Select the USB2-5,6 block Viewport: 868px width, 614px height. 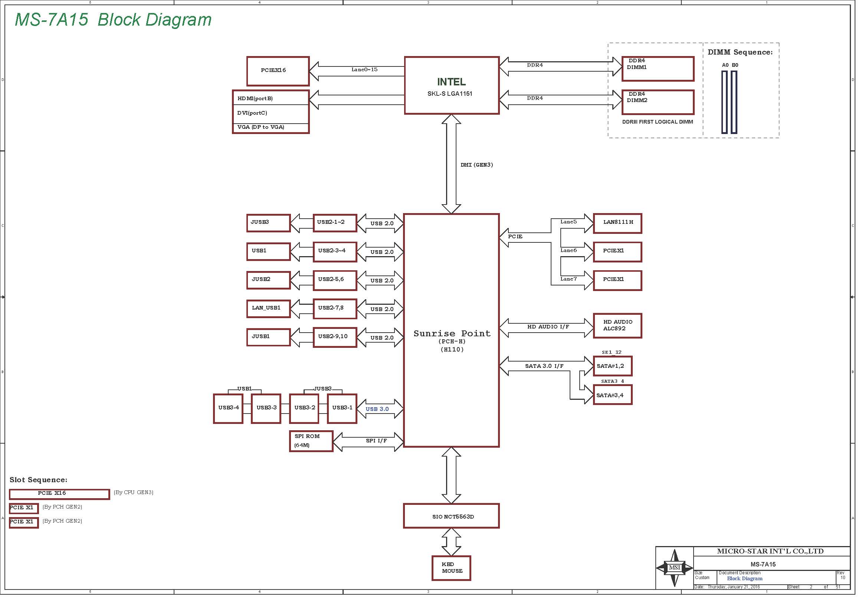pyautogui.click(x=335, y=280)
